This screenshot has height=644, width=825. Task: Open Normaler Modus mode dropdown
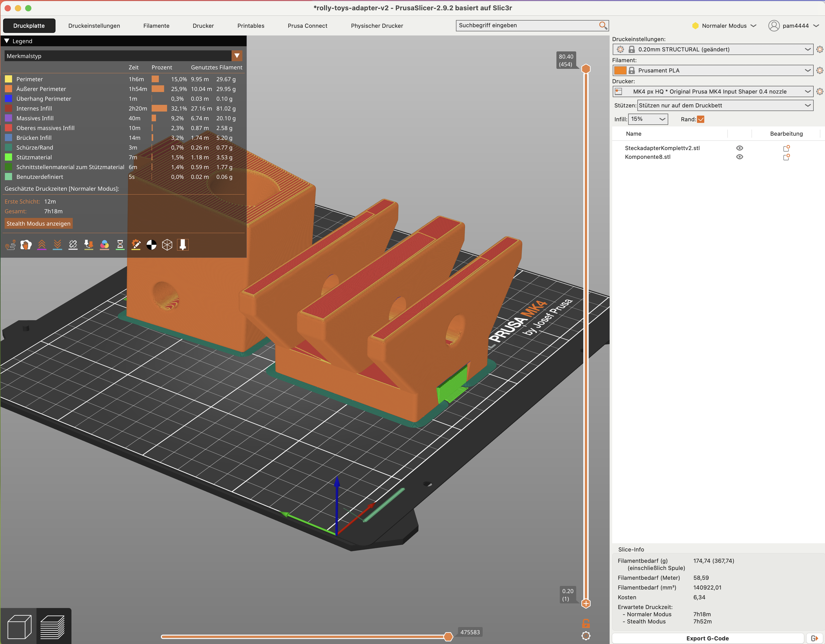point(724,26)
